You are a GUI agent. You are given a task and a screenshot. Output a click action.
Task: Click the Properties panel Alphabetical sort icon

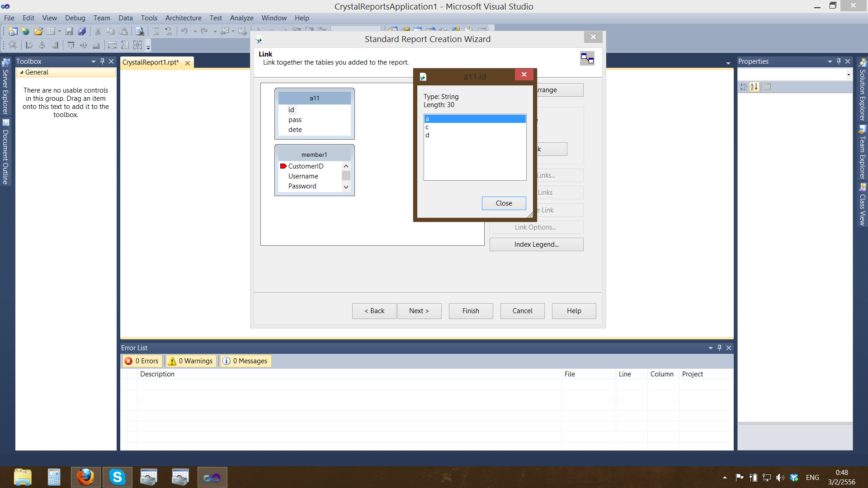click(754, 87)
